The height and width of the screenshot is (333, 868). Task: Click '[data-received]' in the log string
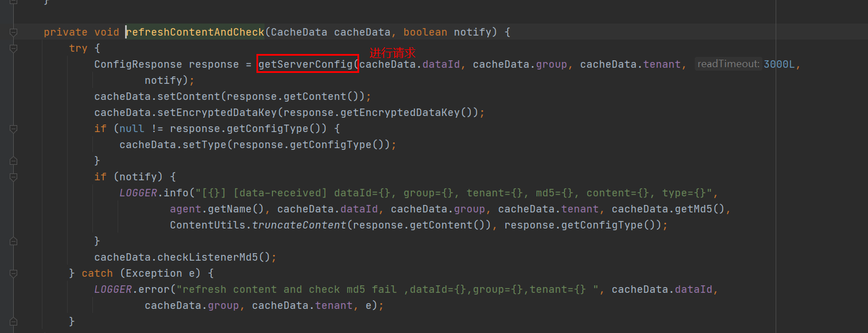click(x=280, y=193)
